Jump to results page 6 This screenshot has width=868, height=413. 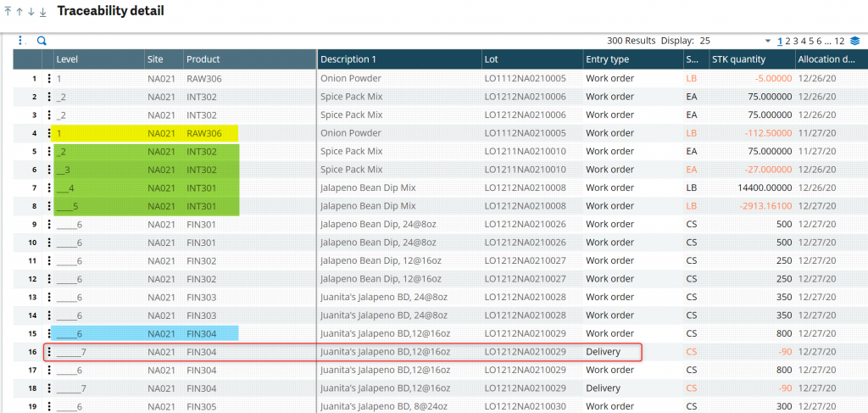tap(818, 41)
